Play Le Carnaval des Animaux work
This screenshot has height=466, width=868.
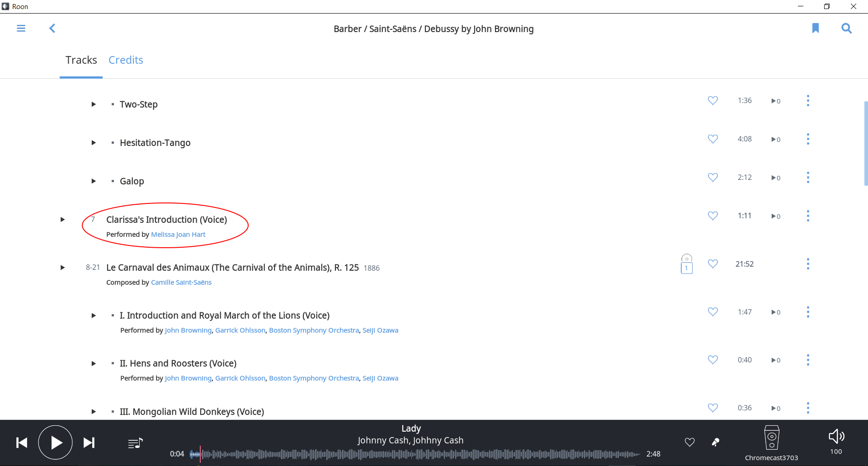point(63,268)
